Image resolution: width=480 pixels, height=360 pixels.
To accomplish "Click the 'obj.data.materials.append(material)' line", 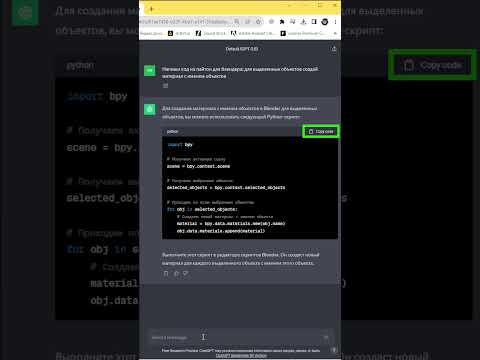I will pyautogui.click(x=221, y=231).
